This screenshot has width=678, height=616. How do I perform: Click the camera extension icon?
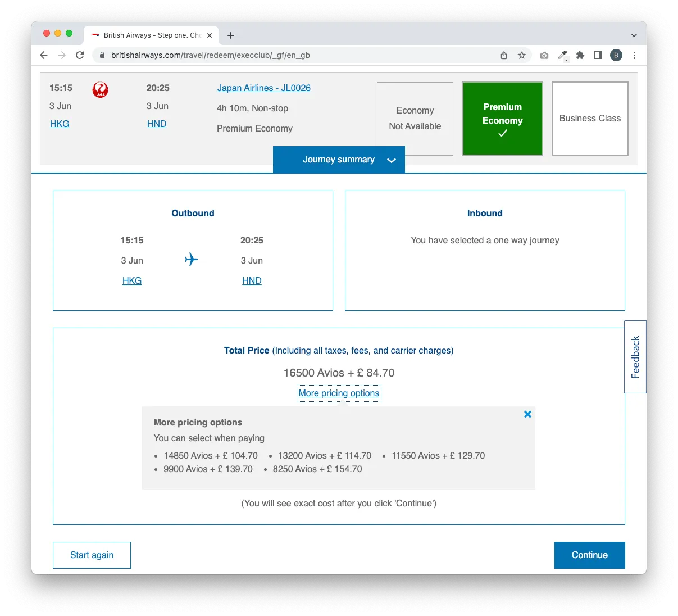544,55
